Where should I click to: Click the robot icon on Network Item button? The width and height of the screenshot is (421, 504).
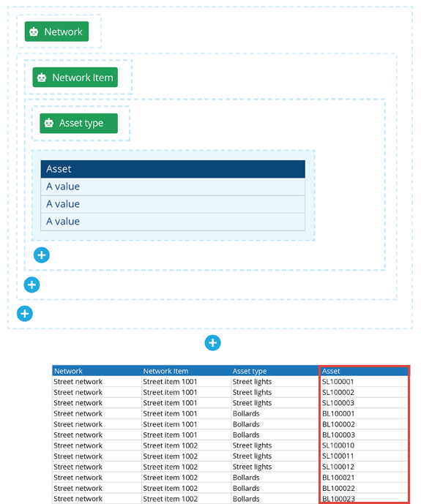[42, 78]
